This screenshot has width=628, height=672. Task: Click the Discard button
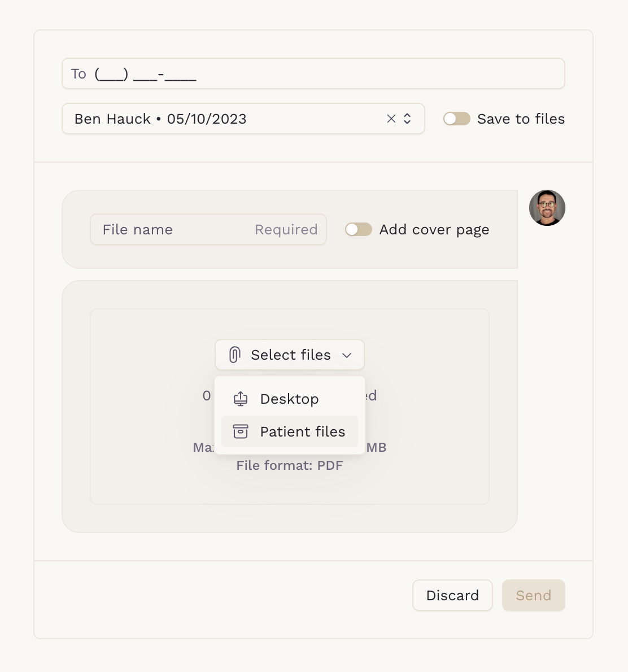(452, 595)
